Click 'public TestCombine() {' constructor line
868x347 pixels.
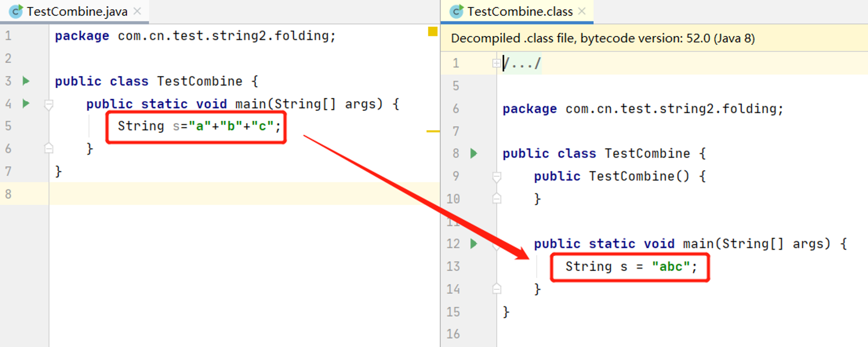[x=620, y=176]
